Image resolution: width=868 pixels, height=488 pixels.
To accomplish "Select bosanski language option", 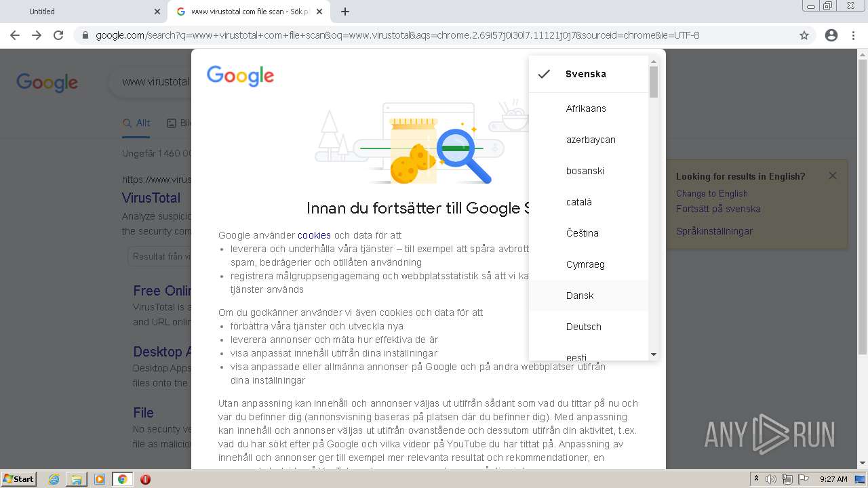I will click(589, 171).
